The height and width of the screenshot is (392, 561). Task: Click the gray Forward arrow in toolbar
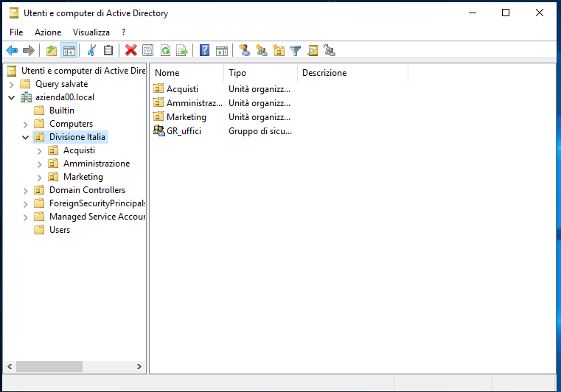29,50
